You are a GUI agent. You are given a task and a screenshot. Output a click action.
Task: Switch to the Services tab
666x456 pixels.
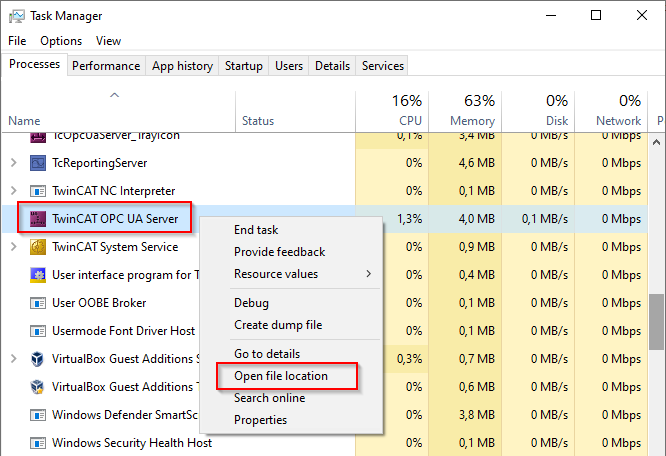(x=382, y=66)
